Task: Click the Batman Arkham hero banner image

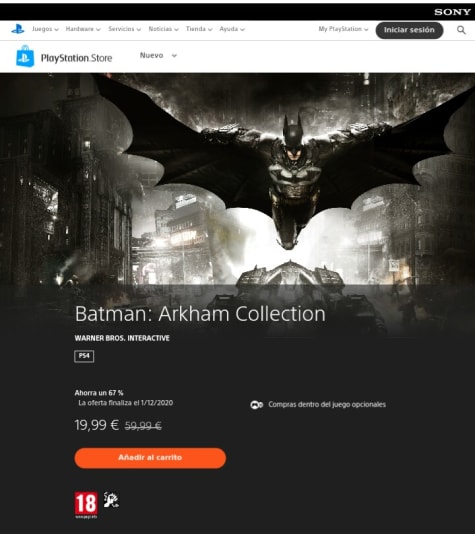Action: coord(237,180)
